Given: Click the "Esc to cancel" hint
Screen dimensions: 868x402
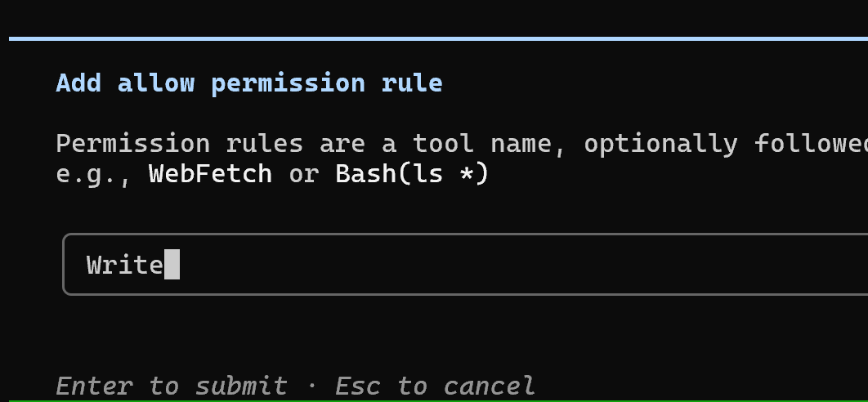Looking at the screenshot, I should pyautogui.click(x=435, y=386).
